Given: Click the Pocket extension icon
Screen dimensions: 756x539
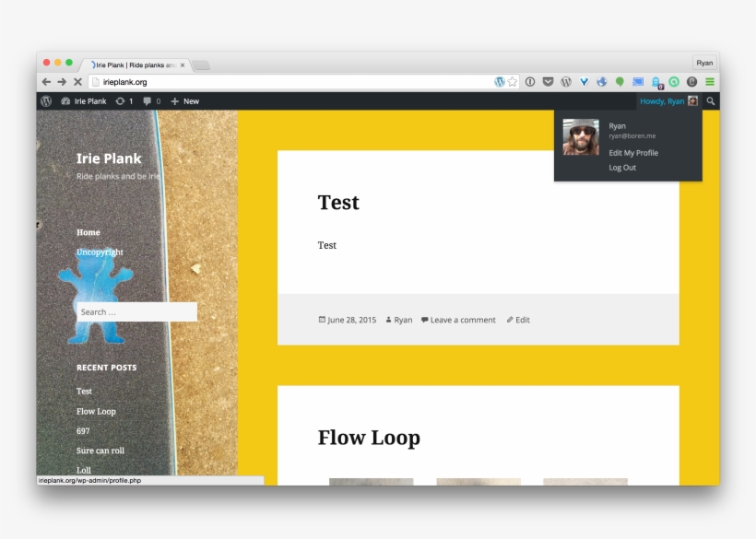Looking at the screenshot, I should 548,82.
